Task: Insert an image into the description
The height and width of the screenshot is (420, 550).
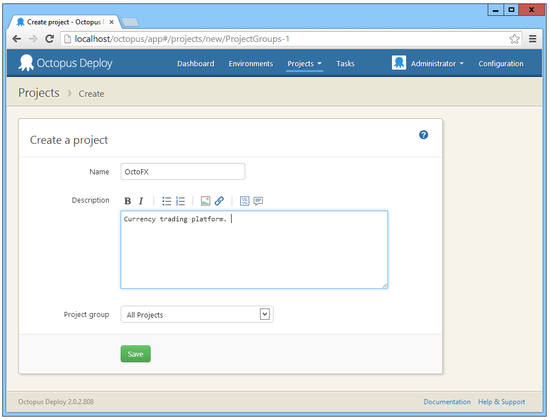Action: click(205, 201)
